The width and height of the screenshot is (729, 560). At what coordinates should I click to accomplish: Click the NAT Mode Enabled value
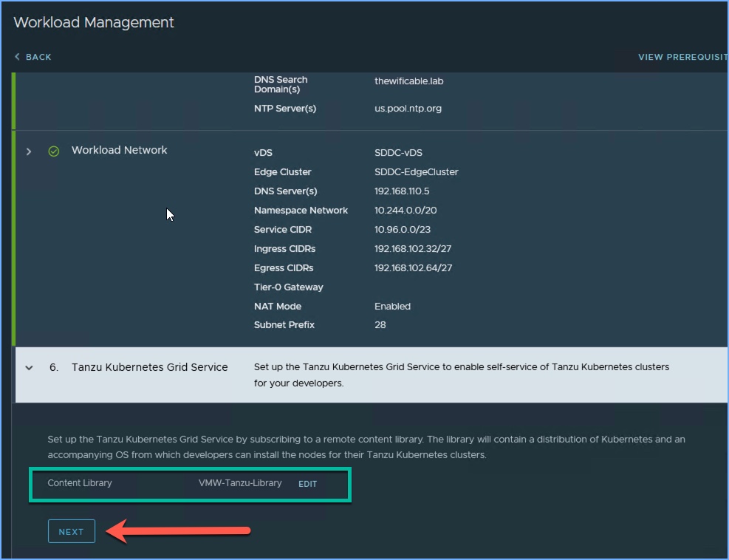click(392, 306)
